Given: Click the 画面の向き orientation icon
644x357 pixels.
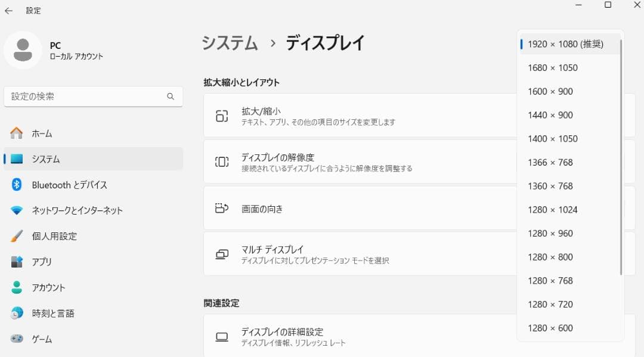Looking at the screenshot, I should point(223,207).
